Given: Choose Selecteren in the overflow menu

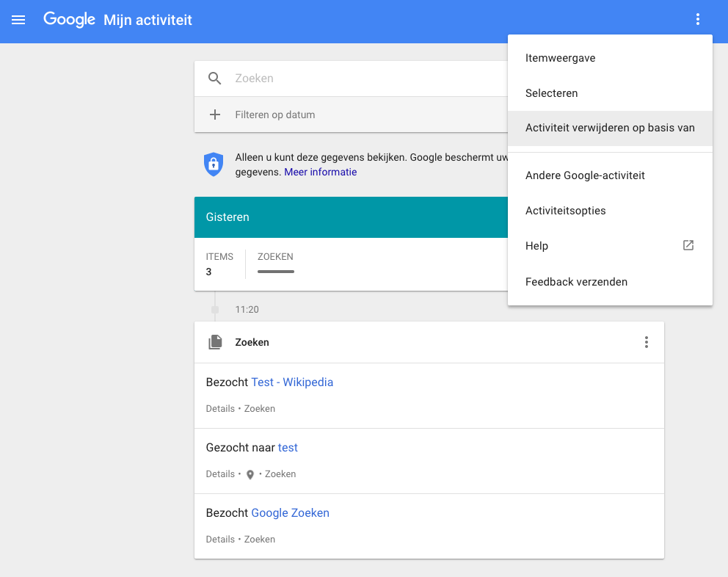Looking at the screenshot, I should pos(551,93).
